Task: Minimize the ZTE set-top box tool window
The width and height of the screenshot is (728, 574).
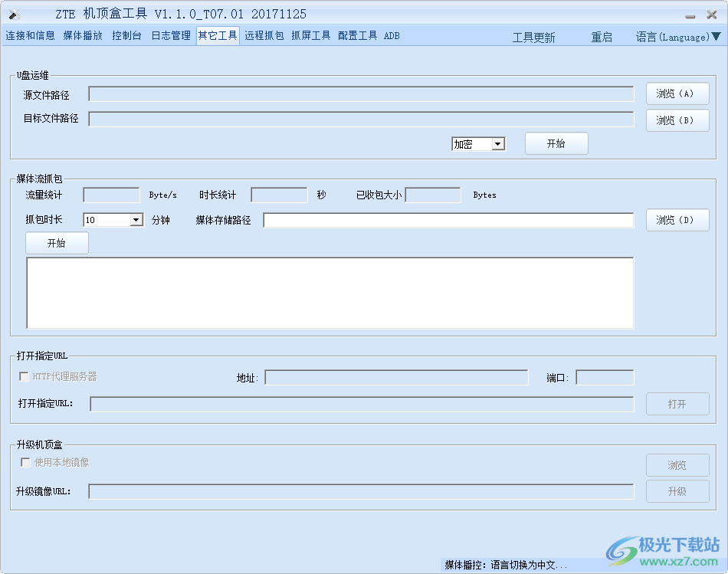Action: point(690,15)
